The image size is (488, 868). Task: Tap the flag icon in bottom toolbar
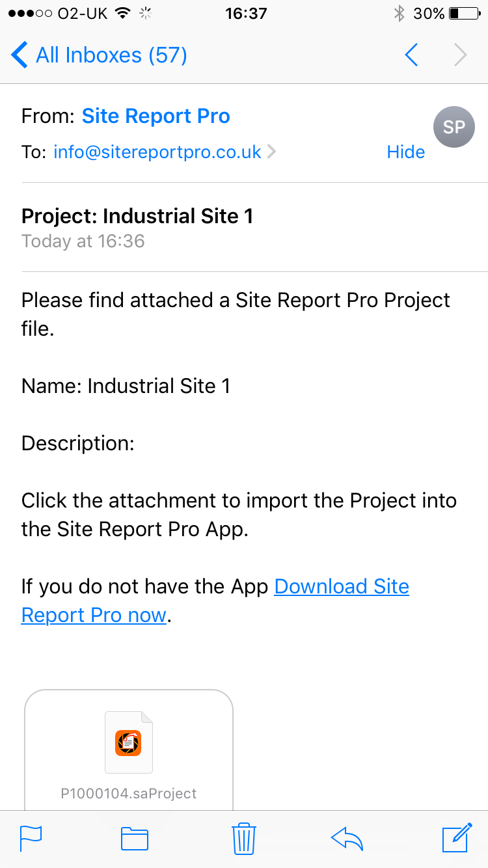31,838
